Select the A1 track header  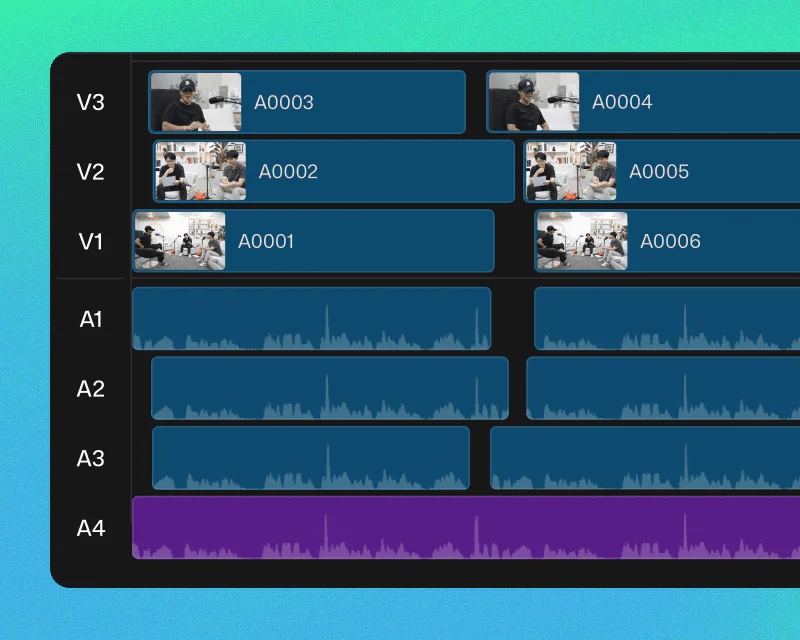90,319
